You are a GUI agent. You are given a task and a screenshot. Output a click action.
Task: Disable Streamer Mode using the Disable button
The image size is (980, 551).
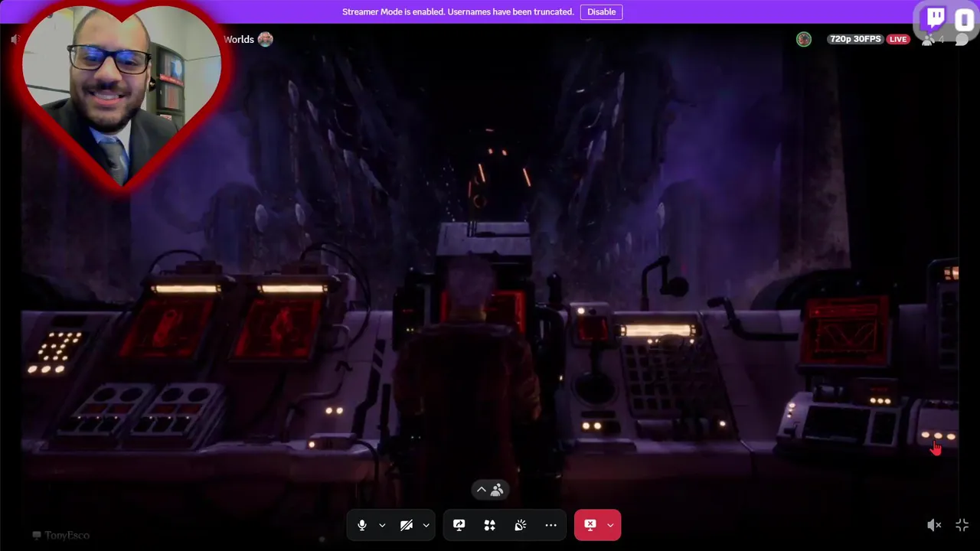[x=601, y=11]
